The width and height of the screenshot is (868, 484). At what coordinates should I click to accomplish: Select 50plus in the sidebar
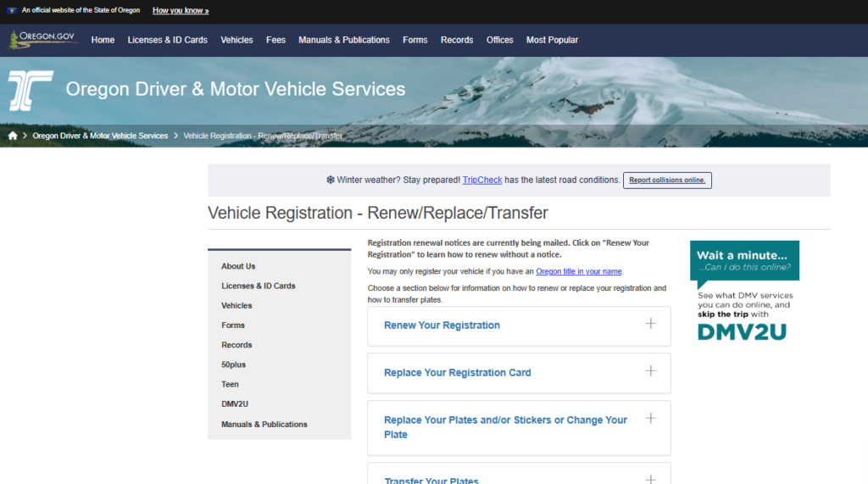pos(233,364)
